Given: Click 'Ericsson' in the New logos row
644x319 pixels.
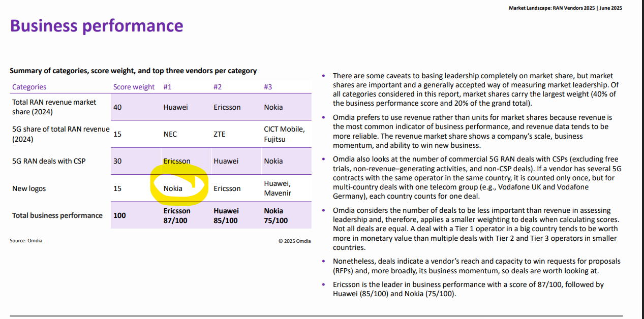Looking at the screenshot, I should [227, 188].
